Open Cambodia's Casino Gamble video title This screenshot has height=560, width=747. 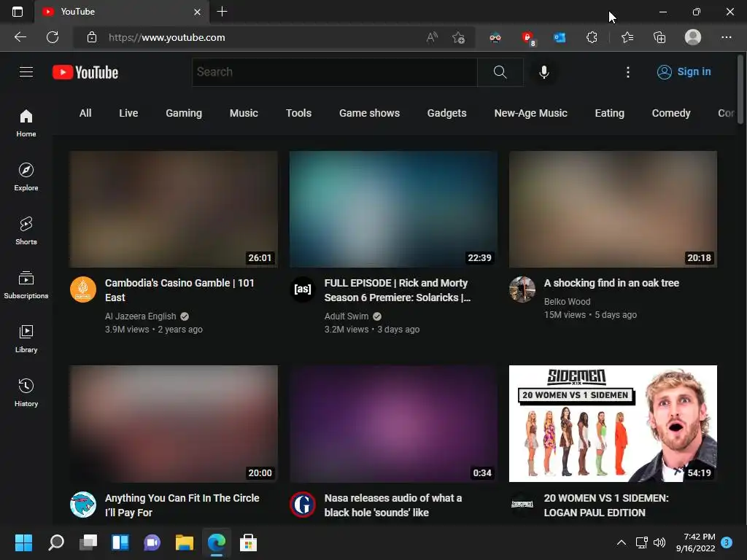[x=179, y=290]
